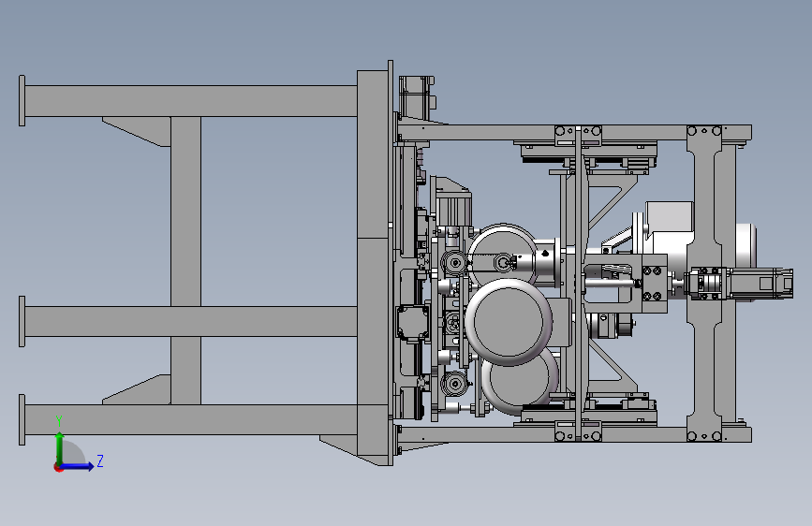Select the top horizontal rail of the right frame
The height and width of the screenshot is (526, 812).
click(x=574, y=133)
